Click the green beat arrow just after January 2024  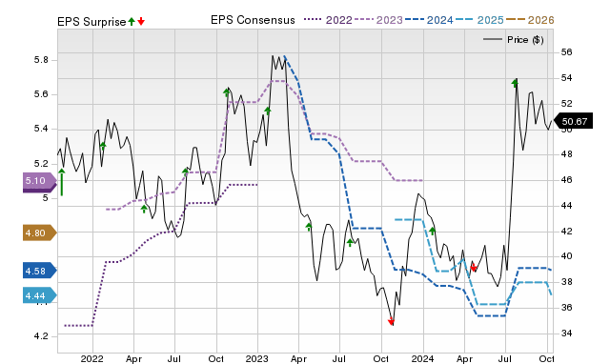click(432, 231)
